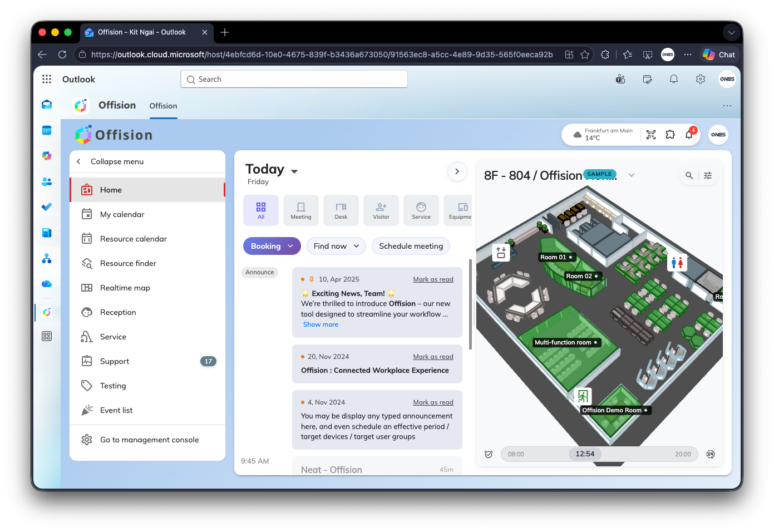Open Reception menu item
The image size is (774, 532).
click(147, 312)
